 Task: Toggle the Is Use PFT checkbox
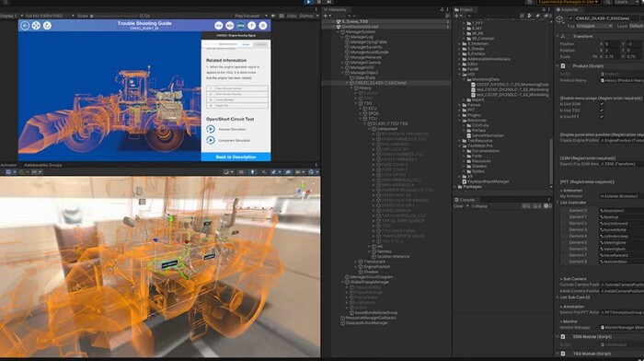pos(602,117)
